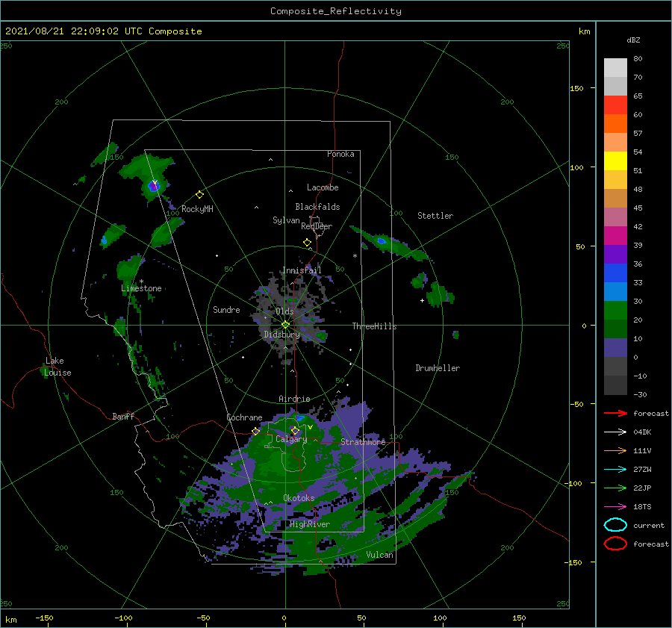672x628 pixels.
Task: Click the green 22JP arrow legend icon
Action: (x=615, y=488)
